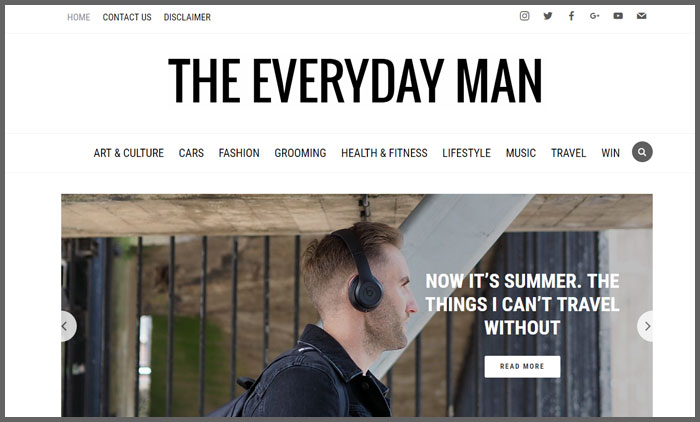Screen dimensions: 700x422
Task: Open the Grooming category
Action: pos(300,153)
